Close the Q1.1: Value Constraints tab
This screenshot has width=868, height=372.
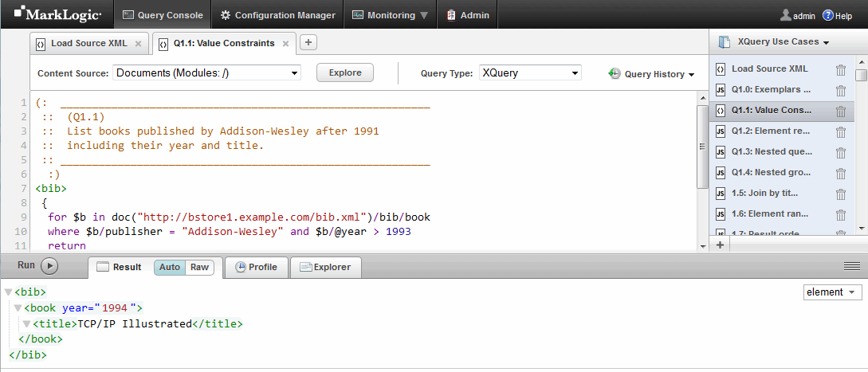pos(285,44)
